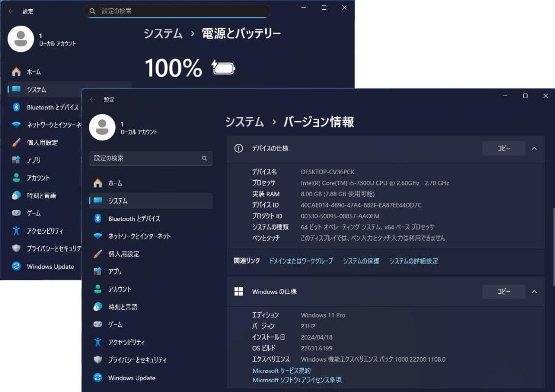This screenshot has height=392, width=555.
Task: Open the システムの保護 link
Action: point(361,260)
